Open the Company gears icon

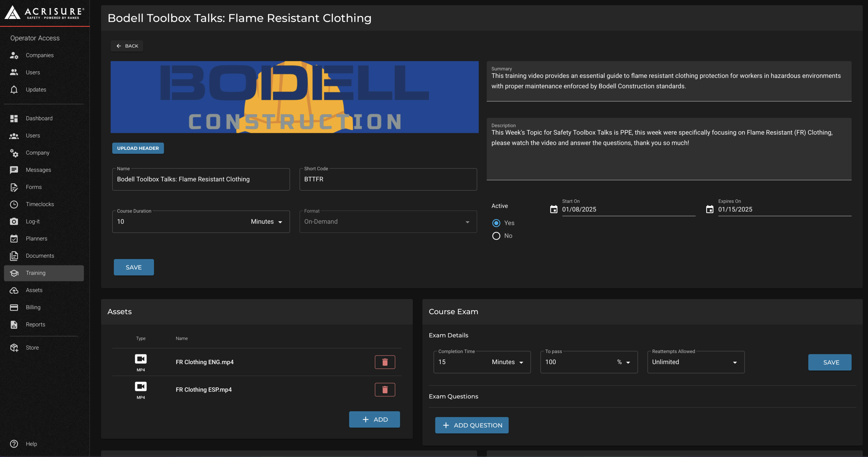(14, 153)
